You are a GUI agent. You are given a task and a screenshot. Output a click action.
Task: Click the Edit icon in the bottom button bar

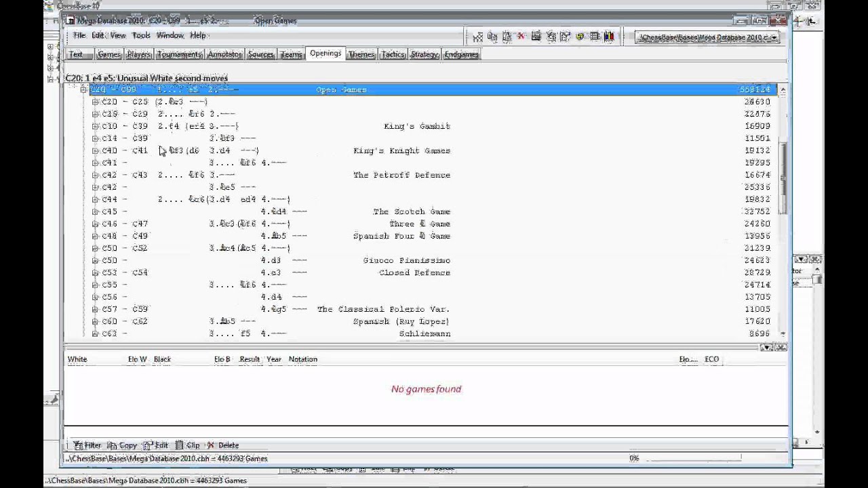coord(148,445)
